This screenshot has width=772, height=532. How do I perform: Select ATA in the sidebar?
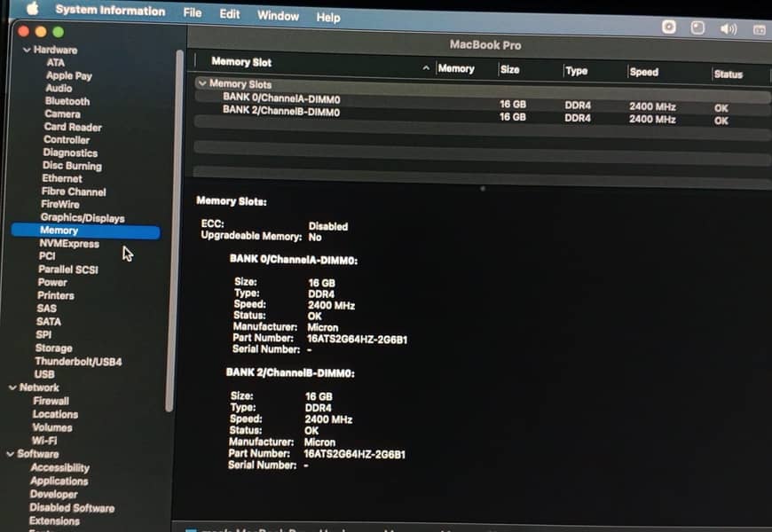56,62
